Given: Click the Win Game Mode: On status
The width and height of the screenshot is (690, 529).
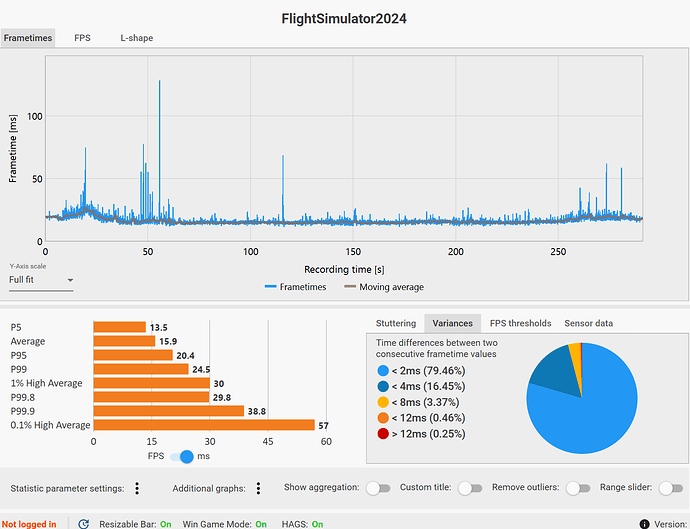Looking at the screenshot, I should point(224,524).
